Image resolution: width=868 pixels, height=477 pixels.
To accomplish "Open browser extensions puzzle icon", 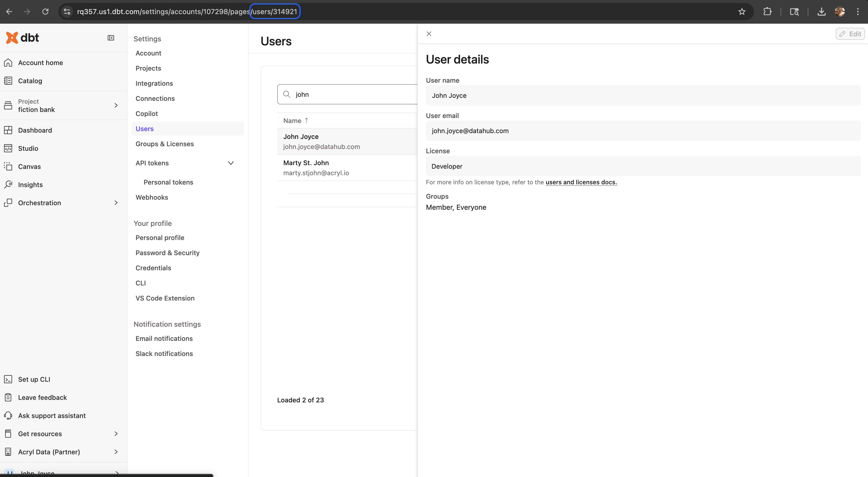I will [x=767, y=12].
